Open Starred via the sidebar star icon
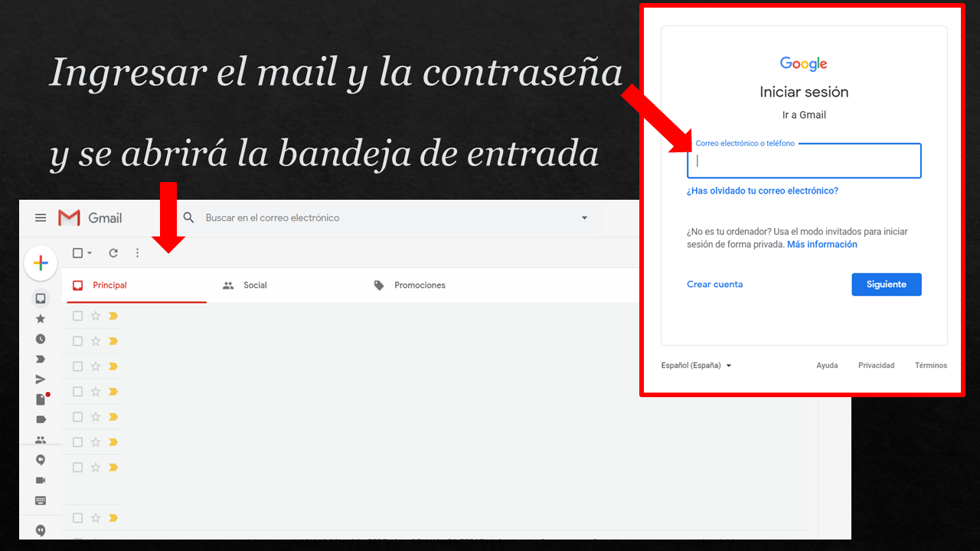980x551 pixels. 41,319
